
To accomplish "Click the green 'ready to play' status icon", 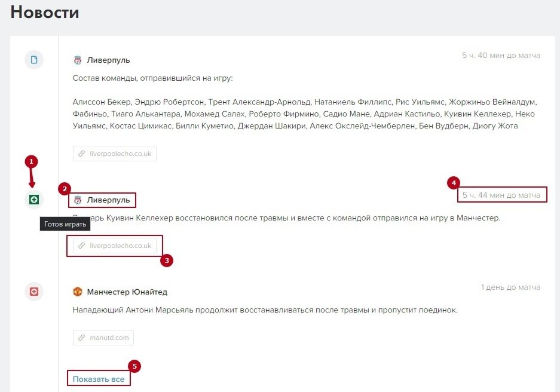I will tap(33, 200).
